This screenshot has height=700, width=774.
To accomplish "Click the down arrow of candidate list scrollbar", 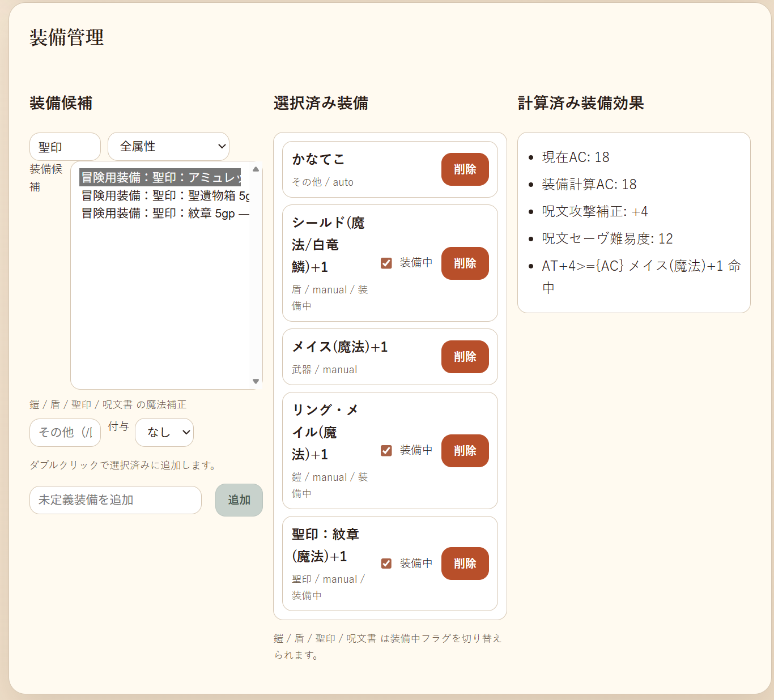I will [256, 381].
